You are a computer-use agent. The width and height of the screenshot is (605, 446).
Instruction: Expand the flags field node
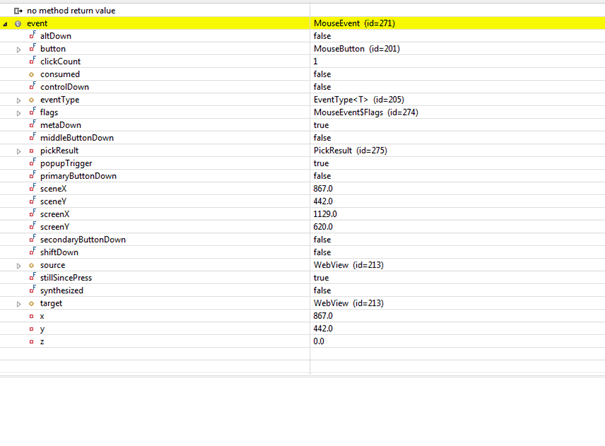coord(19,113)
